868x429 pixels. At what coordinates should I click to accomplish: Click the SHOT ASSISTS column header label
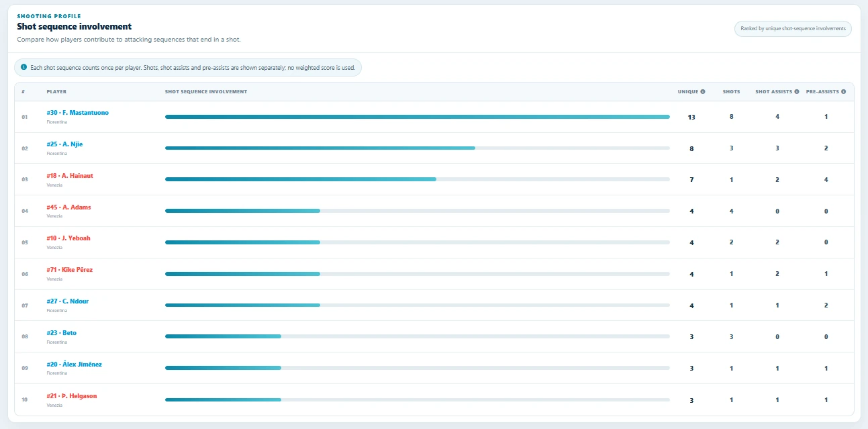pos(774,91)
